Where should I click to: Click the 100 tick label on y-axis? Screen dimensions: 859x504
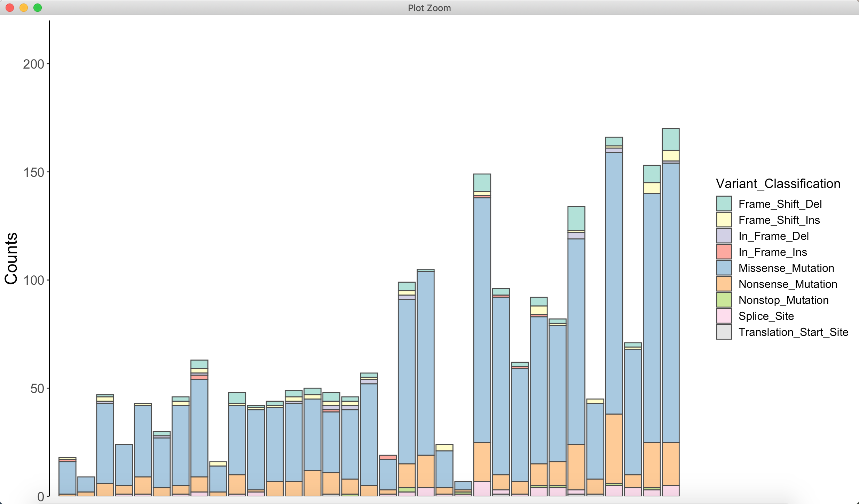[33, 280]
